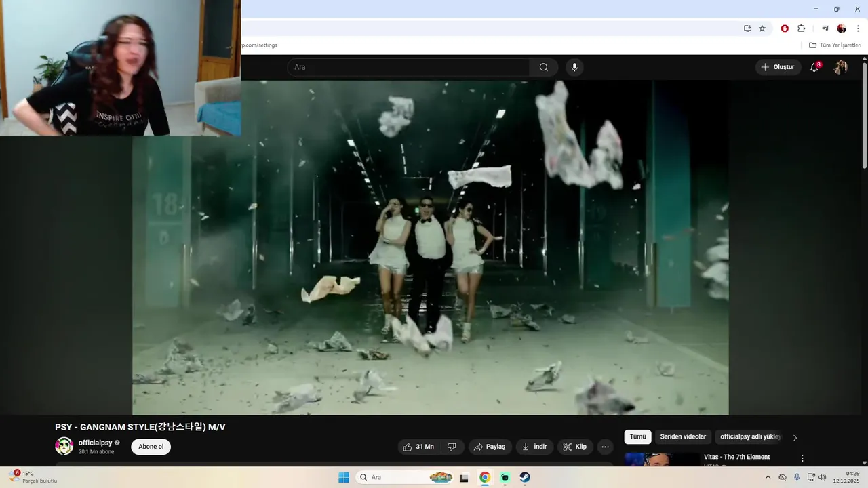Open the Windows Start menu
The height and width of the screenshot is (488, 868).
tap(344, 477)
